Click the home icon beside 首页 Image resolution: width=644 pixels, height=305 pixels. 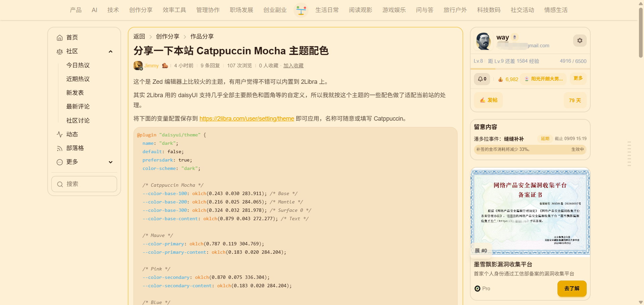tap(60, 38)
